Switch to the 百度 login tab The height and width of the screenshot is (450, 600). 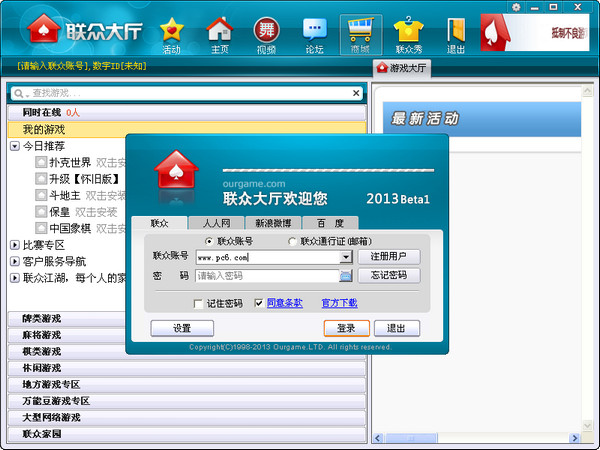click(330, 223)
